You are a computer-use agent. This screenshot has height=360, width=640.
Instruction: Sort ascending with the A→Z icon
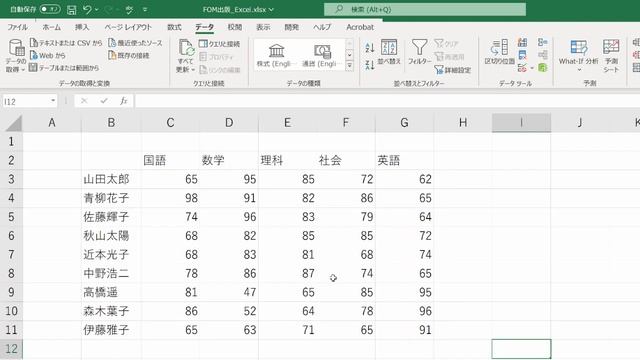[370, 47]
